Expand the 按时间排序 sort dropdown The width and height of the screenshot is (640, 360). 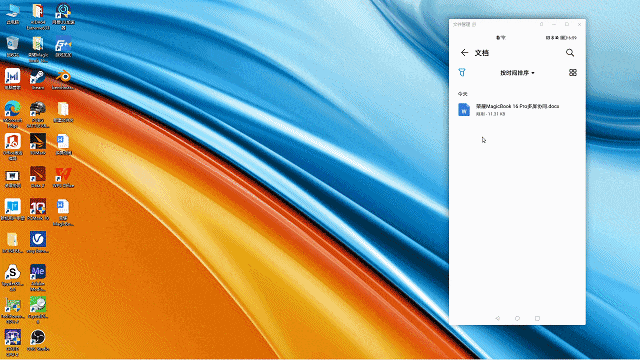[517, 73]
